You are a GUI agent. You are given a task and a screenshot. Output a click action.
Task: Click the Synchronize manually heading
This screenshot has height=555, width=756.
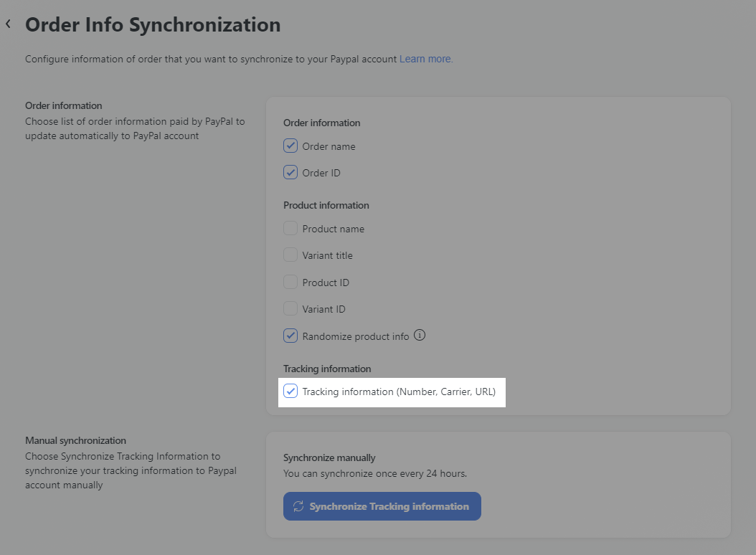point(329,457)
